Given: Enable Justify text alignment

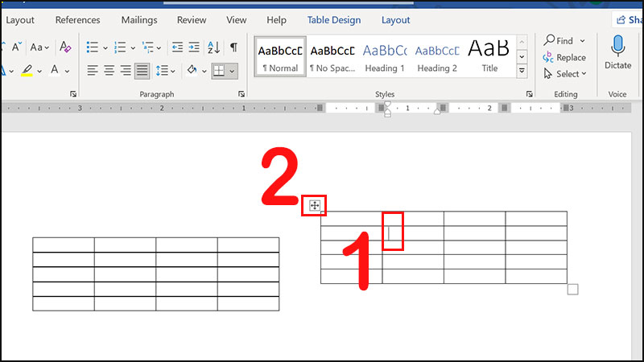Looking at the screenshot, I should click(x=142, y=71).
